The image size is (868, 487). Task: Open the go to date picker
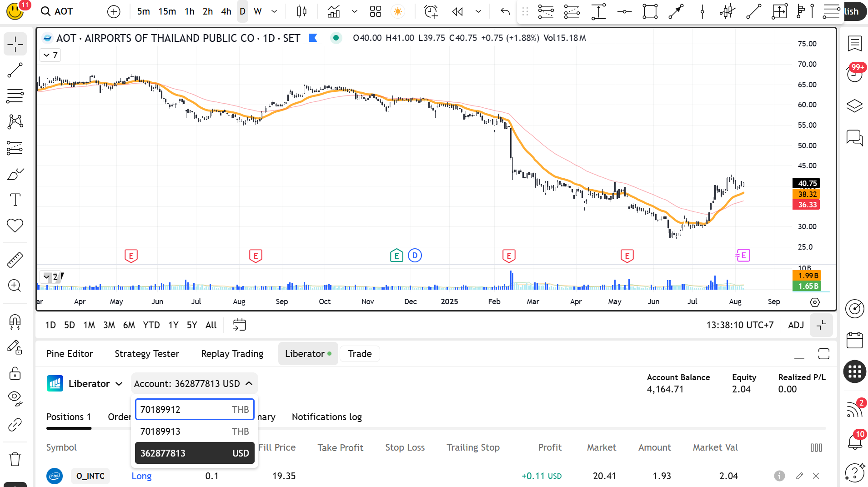point(239,325)
